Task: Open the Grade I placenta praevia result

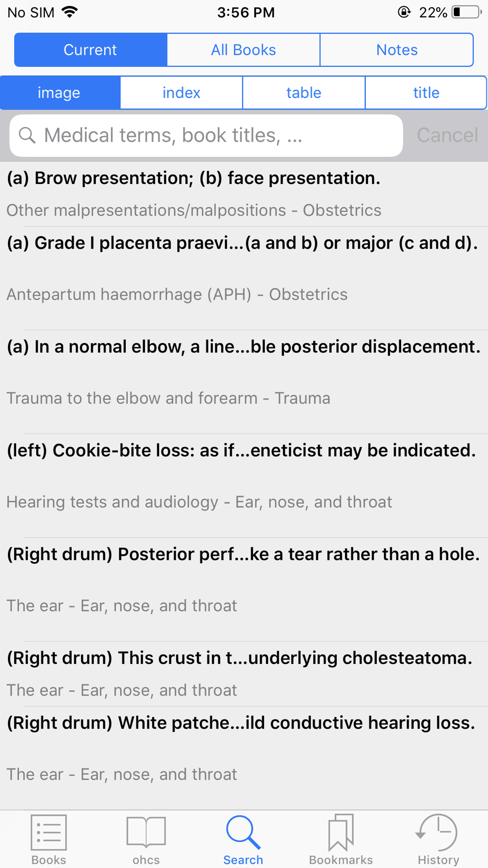Action: (x=244, y=278)
